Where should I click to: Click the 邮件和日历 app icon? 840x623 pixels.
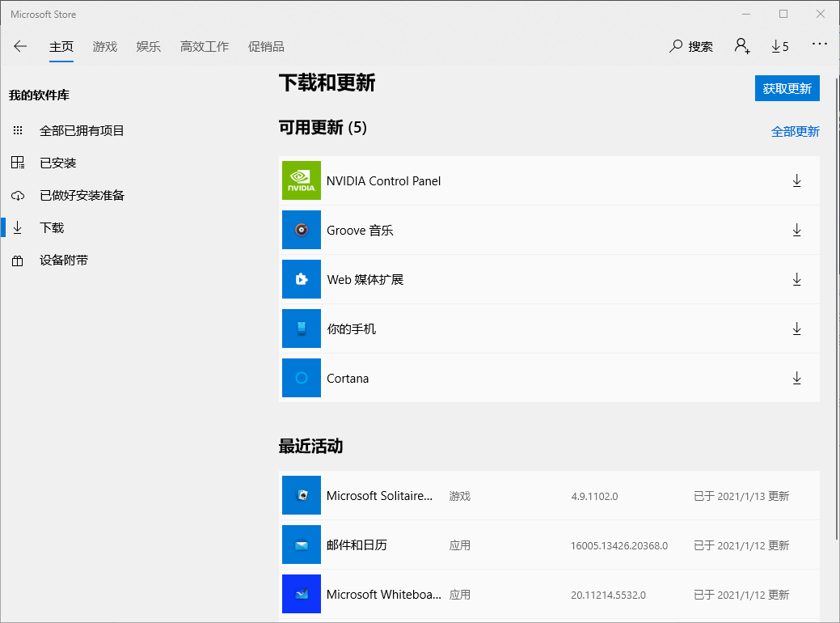(x=302, y=545)
